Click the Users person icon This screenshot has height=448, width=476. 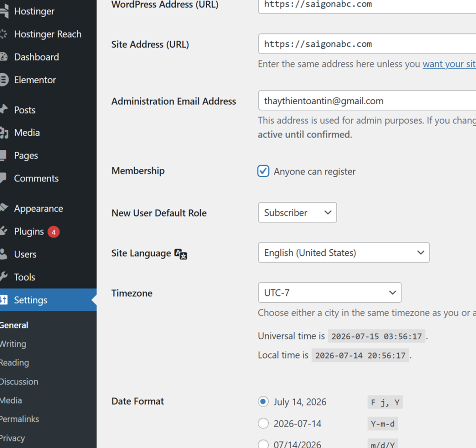coord(3,254)
